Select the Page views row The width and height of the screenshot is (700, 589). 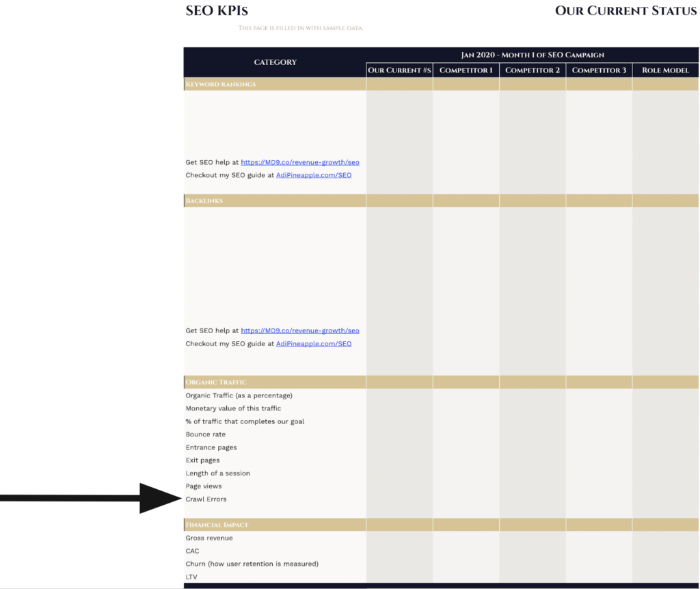[441, 486]
